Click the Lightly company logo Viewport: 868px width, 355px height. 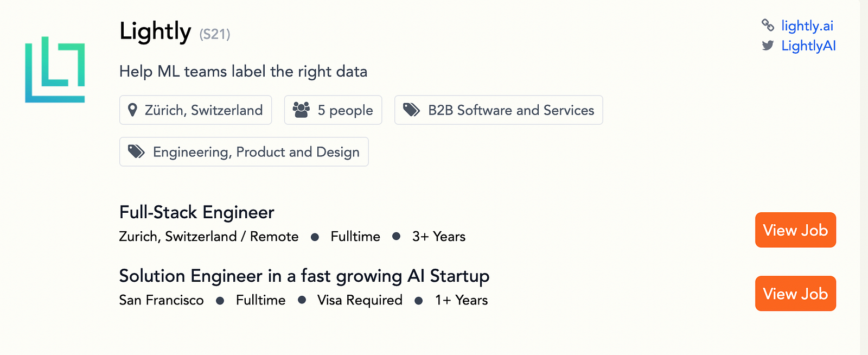click(x=55, y=69)
